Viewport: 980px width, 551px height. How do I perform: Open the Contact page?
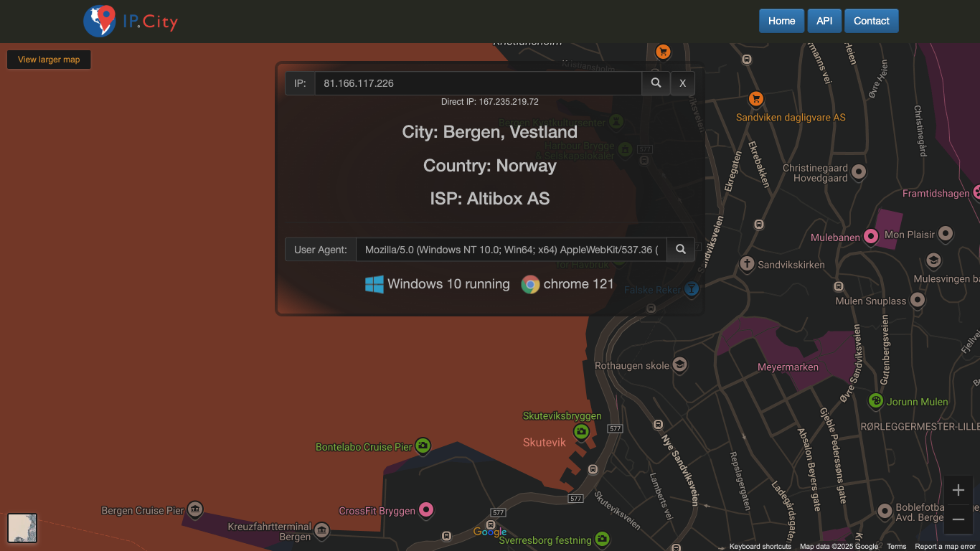point(872,21)
